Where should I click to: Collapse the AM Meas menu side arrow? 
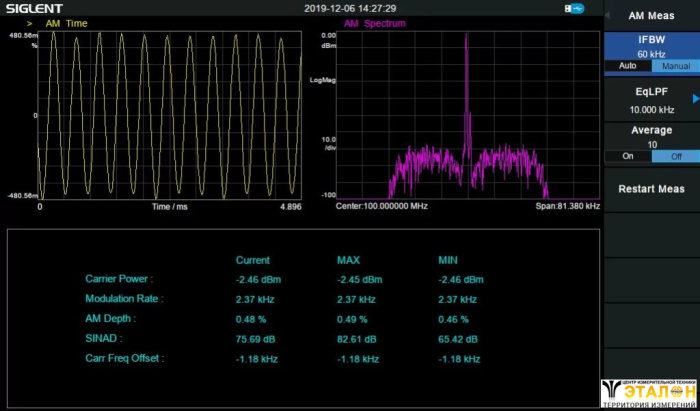(607, 14)
